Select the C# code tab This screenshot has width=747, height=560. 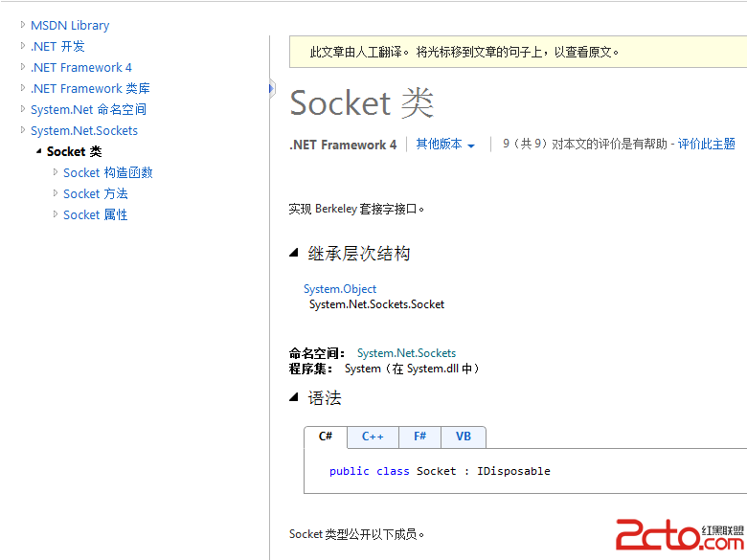[x=326, y=437]
